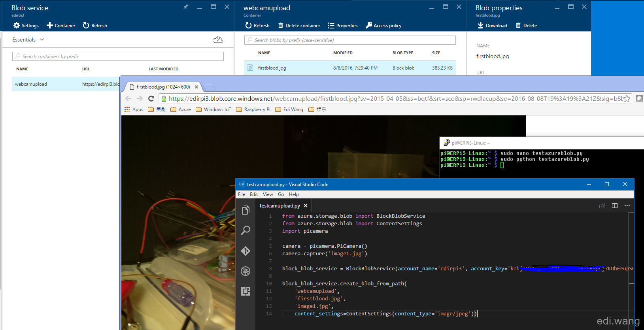Download the firstblood.jpg blob
The height and width of the screenshot is (330, 644).
coord(493,26)
